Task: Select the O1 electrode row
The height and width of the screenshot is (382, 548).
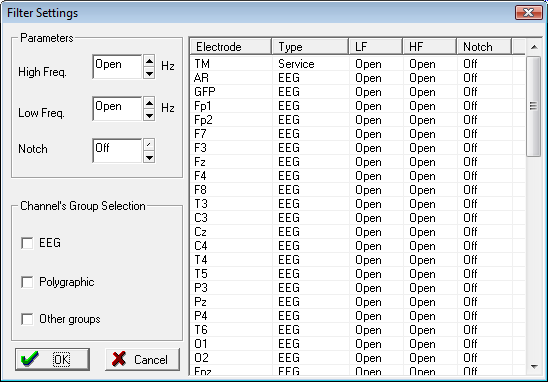Action: [358, 344]
